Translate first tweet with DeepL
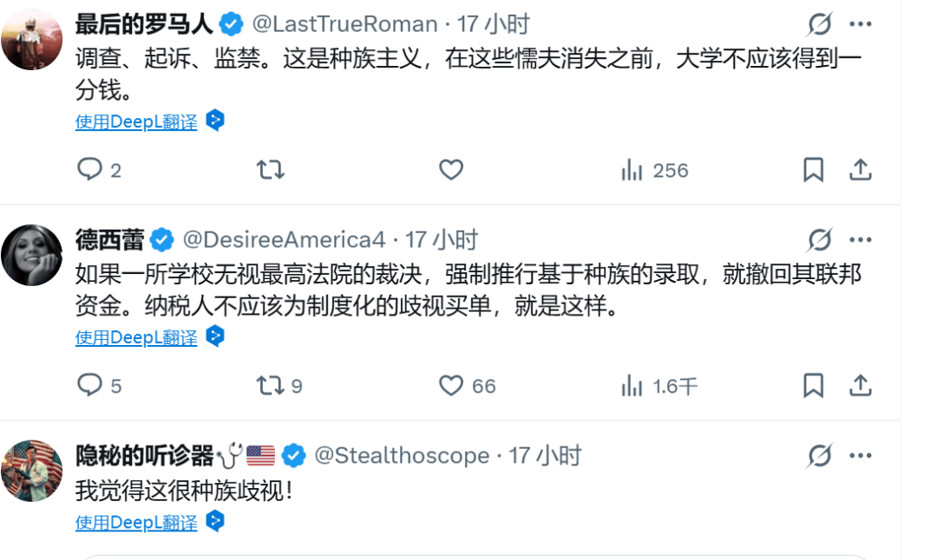The width and height of the screenshot is (937, 560). click(136, 122)
